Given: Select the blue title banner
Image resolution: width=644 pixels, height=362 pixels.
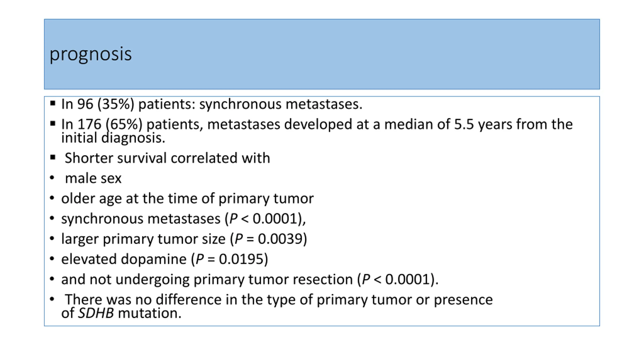Looking at the screenshot, I should [322, 54].
